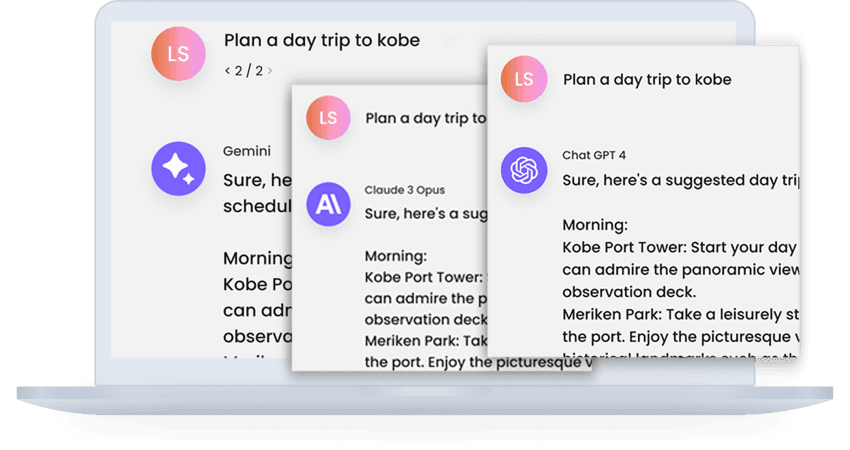Select the Claude 3 Opus model label
Screen dimensions: 850x450
click(405, 190)
